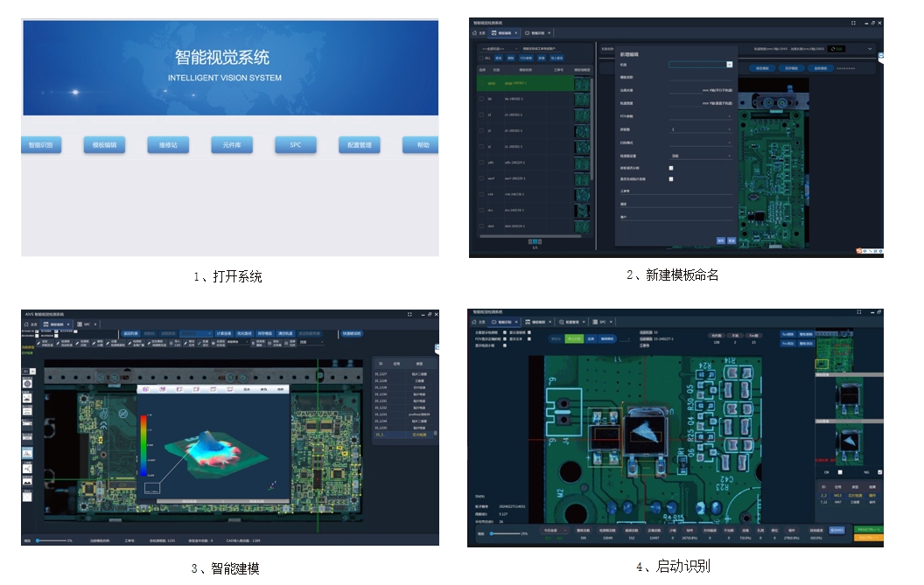Tick the first white checkbox in the dialog
This screenshot has height=585, width=924.
[670, 168]
